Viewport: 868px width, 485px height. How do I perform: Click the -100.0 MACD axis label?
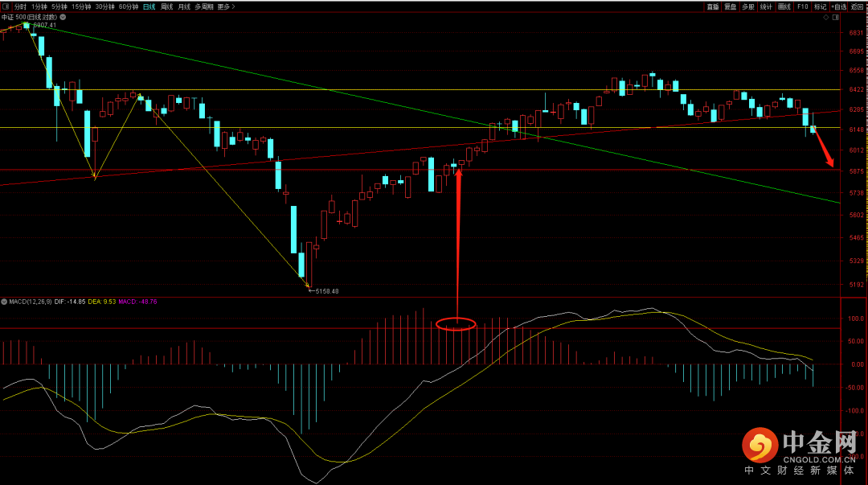point(854,411)
